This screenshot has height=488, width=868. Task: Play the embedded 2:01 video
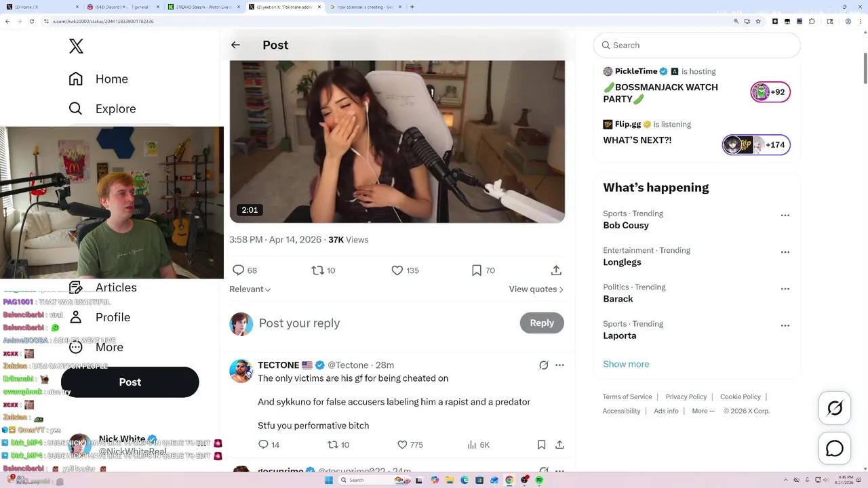pos(397,141)
